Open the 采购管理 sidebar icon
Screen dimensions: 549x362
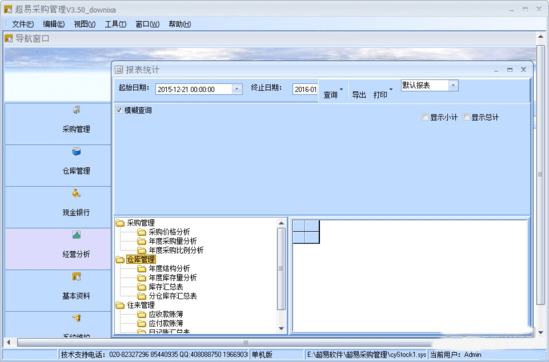click(76, 110)
